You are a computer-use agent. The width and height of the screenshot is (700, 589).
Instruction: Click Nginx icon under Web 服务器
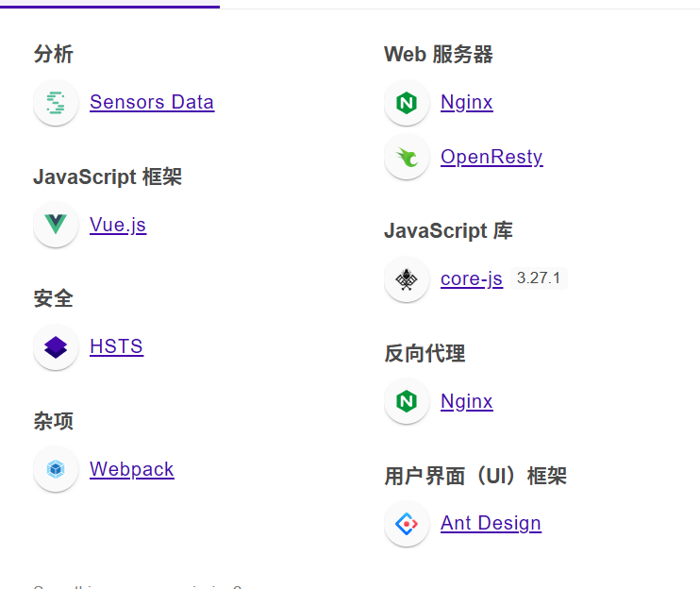coord(407,103)
